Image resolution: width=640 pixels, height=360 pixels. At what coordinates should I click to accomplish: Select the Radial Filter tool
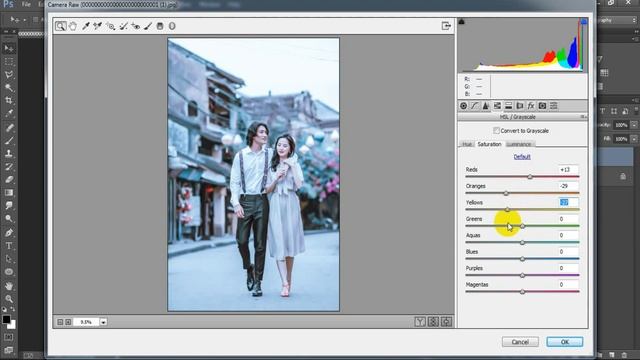(172, 26)
